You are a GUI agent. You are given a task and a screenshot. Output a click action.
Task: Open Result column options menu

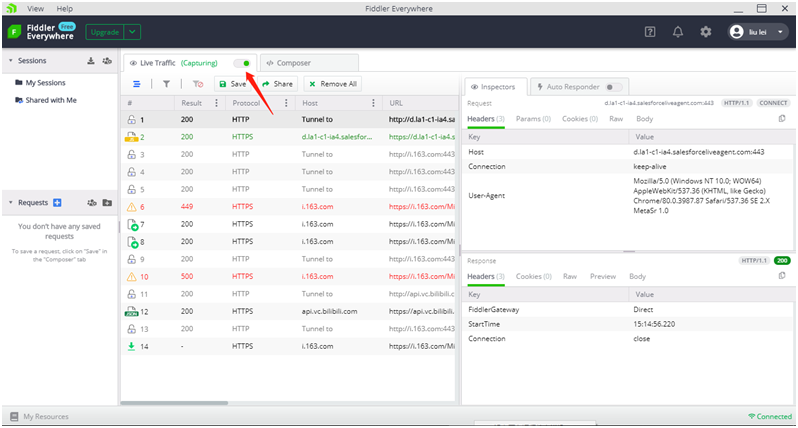[216, 103]
